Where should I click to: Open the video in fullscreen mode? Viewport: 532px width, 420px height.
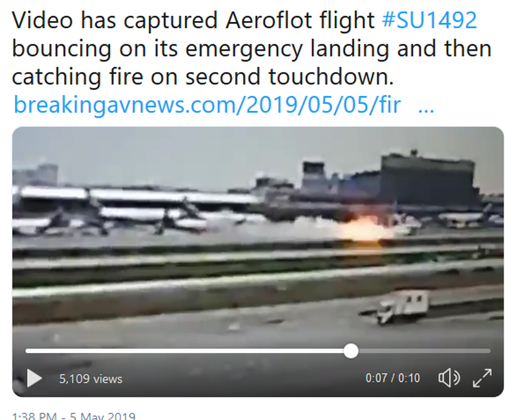[482, 378]
